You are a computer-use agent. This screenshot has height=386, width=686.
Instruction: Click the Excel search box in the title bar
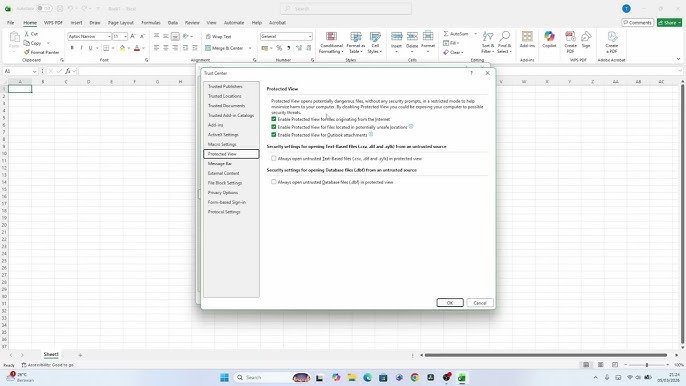(x=346, y=8)
